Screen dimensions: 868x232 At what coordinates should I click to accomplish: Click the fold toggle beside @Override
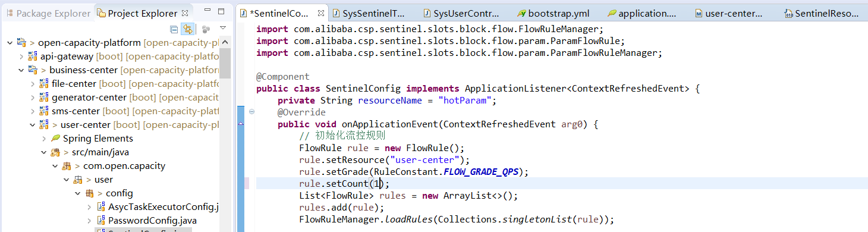click(251, 112)
